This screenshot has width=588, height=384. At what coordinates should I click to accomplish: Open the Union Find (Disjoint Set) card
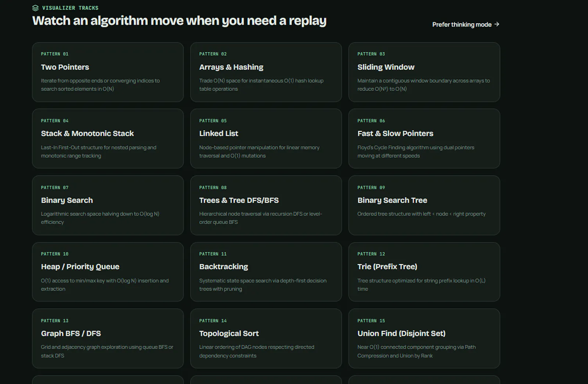pyautogui.click(x=424, y=338)
